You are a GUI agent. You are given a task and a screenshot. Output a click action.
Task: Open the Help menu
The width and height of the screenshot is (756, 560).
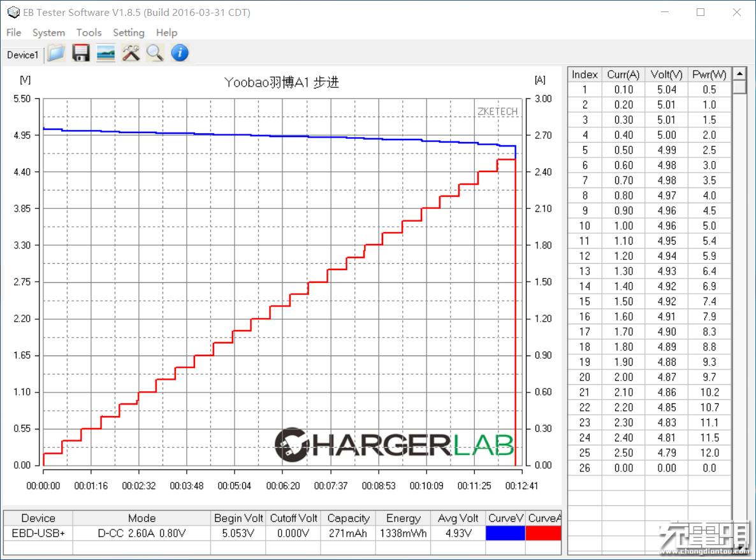coord(166,32)
